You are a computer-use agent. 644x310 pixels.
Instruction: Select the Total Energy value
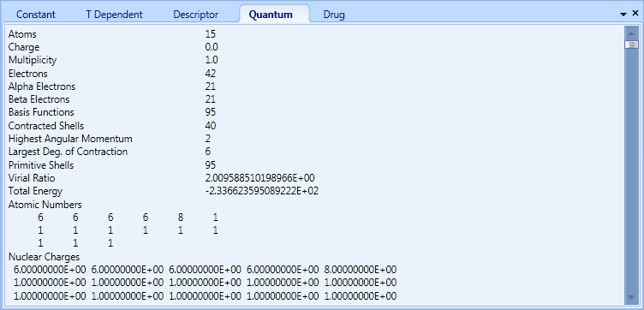(262, 191)
